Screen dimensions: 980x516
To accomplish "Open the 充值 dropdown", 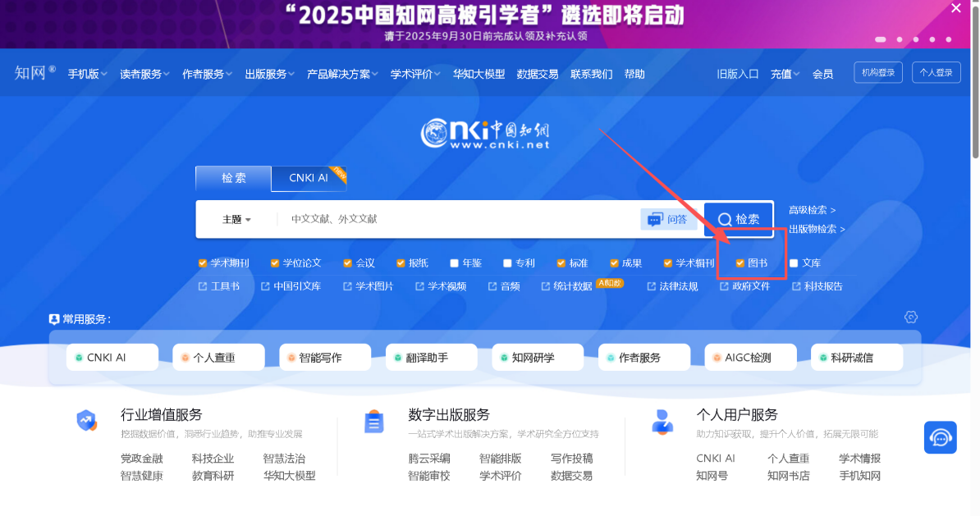I will pos(785,74).
